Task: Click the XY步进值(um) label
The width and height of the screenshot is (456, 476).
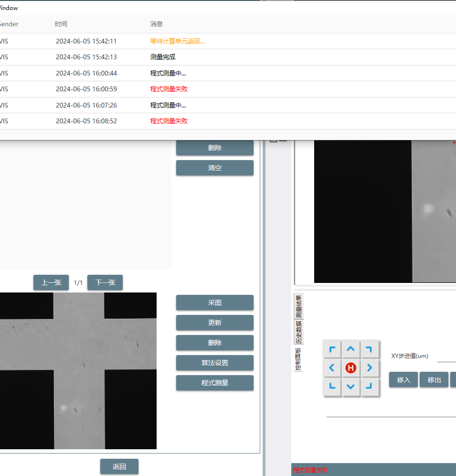Action: (x=410, y=356)
